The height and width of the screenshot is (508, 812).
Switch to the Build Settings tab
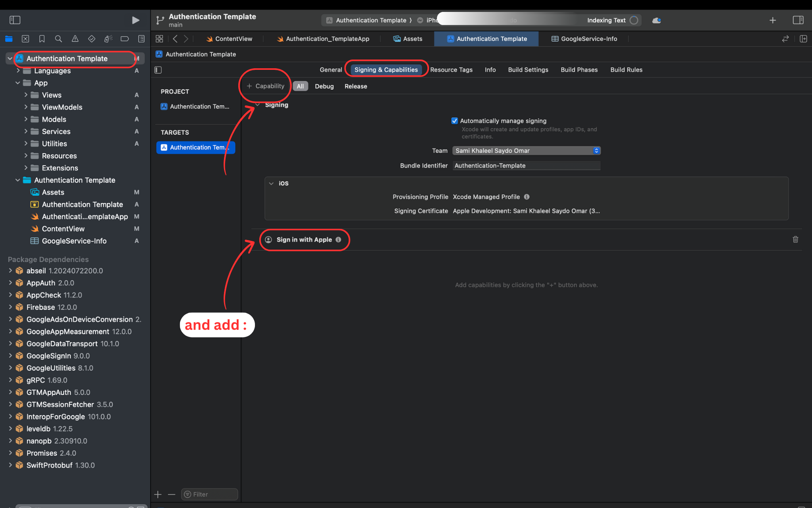[528, 69]
